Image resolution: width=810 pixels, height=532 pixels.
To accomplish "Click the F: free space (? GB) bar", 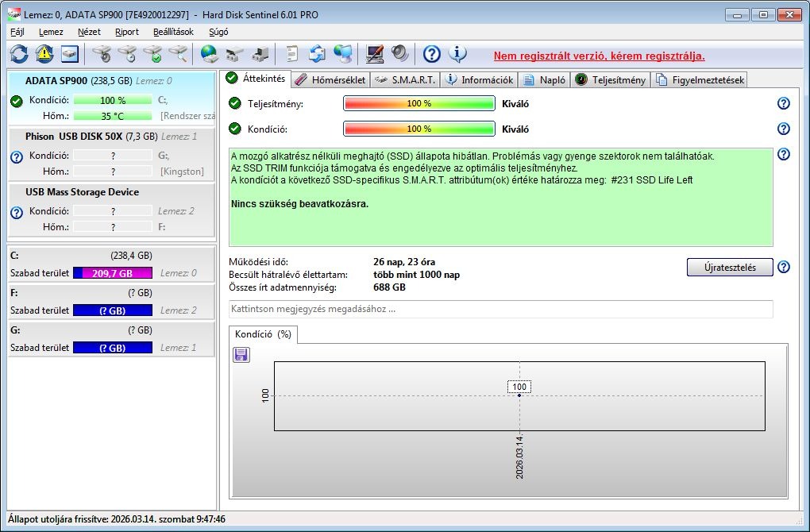I will pyautogui.click(x=113, y=310).
